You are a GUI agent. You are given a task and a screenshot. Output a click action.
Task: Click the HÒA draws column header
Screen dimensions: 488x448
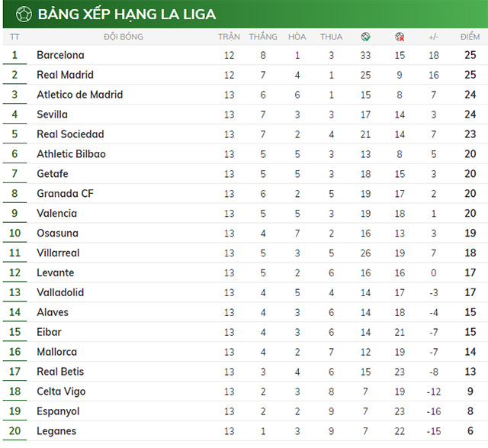pyautogui.click(x=297, y=37)
